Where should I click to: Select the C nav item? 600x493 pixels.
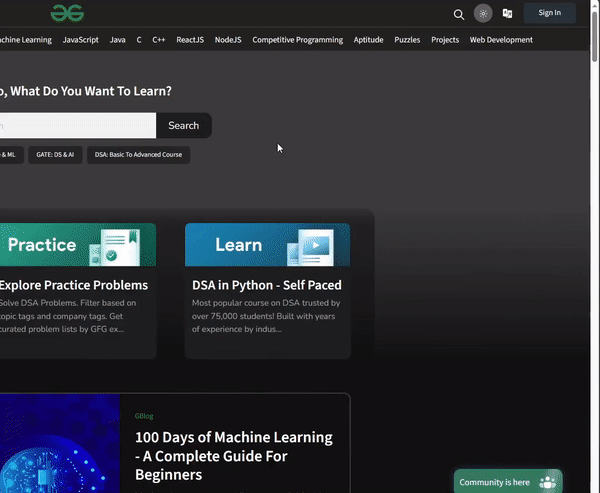click(x=139, y=40)
